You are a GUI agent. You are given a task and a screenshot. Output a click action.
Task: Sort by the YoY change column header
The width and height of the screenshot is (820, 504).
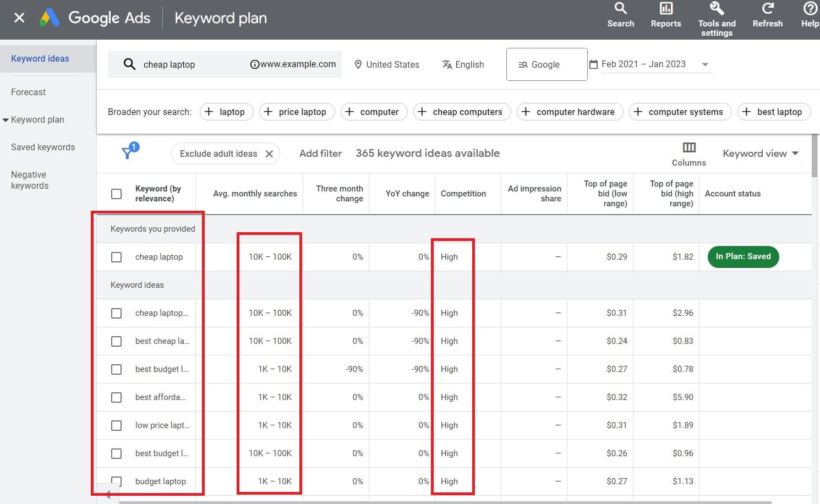tap(407, 194)
